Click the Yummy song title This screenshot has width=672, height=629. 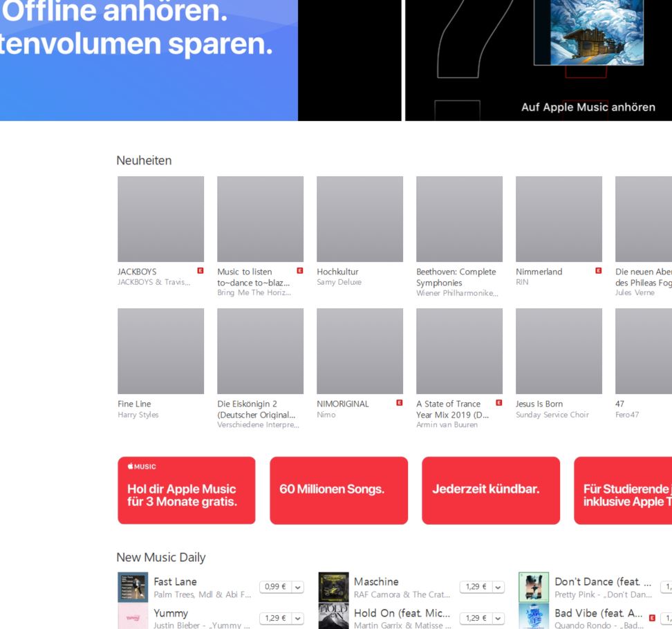171,614
